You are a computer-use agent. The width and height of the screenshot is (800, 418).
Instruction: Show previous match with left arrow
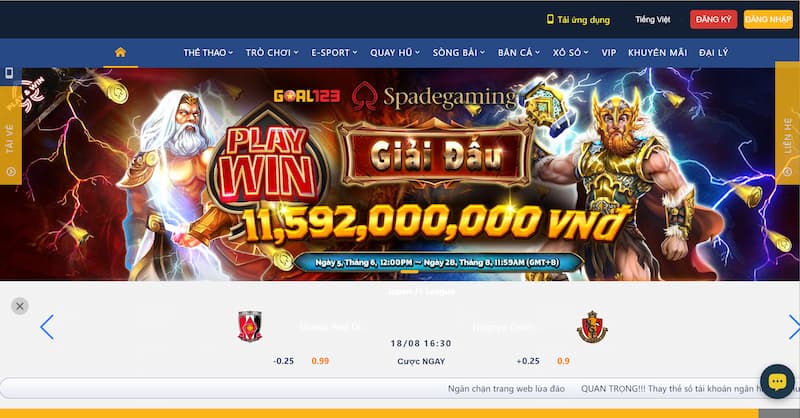pos(47,327)
